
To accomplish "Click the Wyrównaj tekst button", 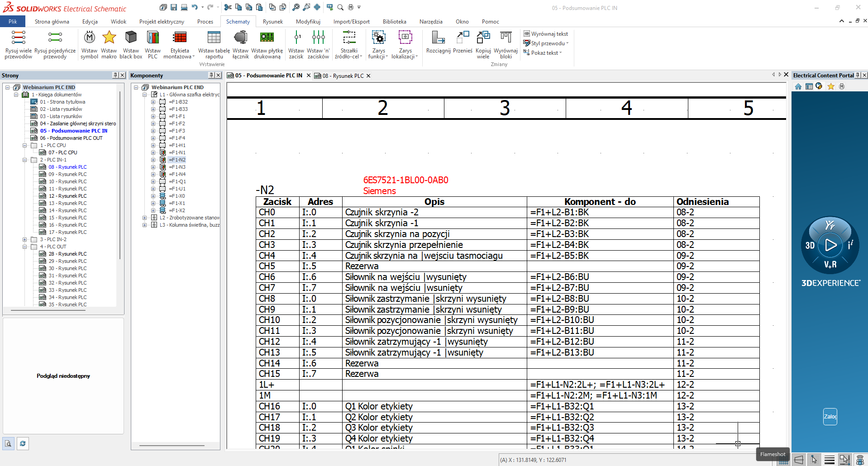I will tap(546, 34).
